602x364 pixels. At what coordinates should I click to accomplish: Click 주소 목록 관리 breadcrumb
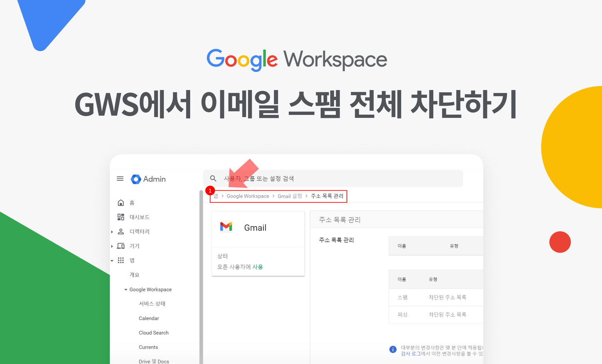[327, 196]
